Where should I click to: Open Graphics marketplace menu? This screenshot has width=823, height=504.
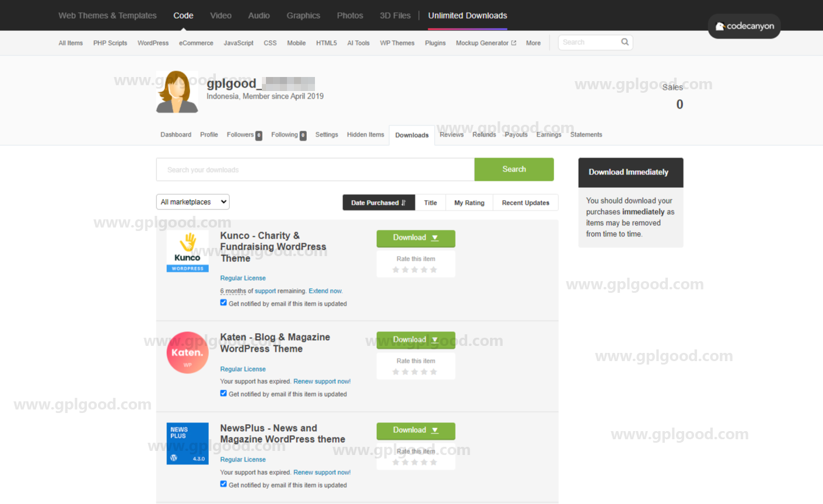pos(303,16)
